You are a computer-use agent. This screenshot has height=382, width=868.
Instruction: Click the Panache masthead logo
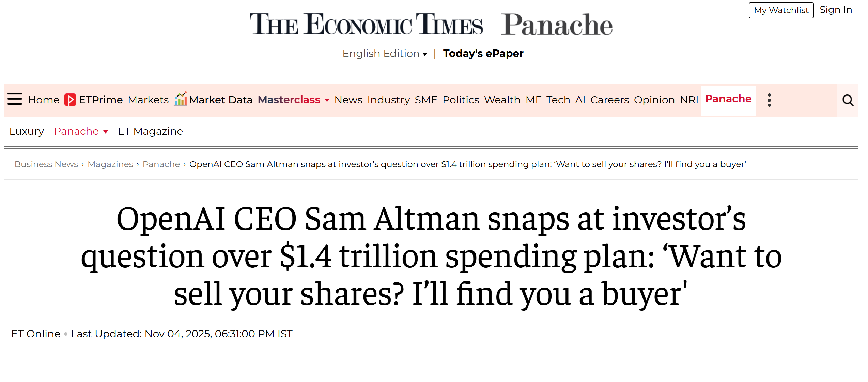[556, 25]
